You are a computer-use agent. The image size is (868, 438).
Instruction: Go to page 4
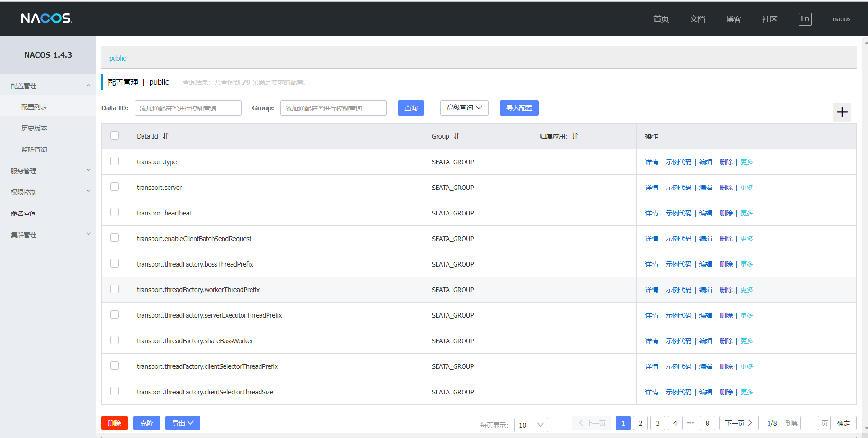[675, 423]
